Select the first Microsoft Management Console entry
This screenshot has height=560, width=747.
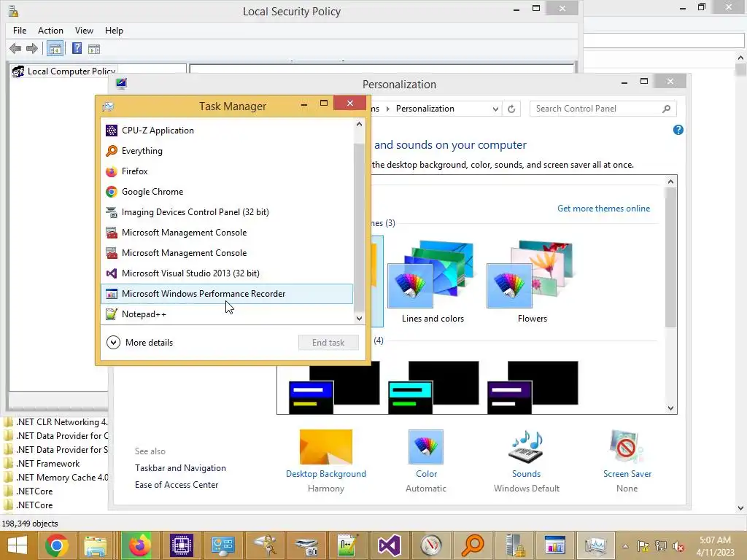(x=227, y=233)
